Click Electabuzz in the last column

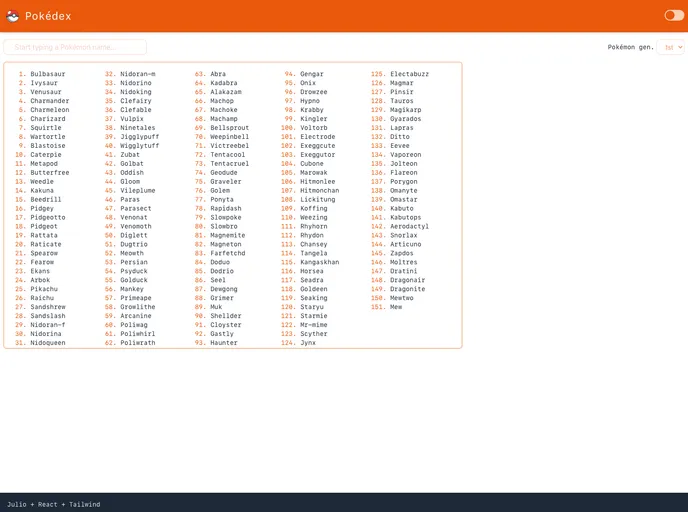(409, 74)
